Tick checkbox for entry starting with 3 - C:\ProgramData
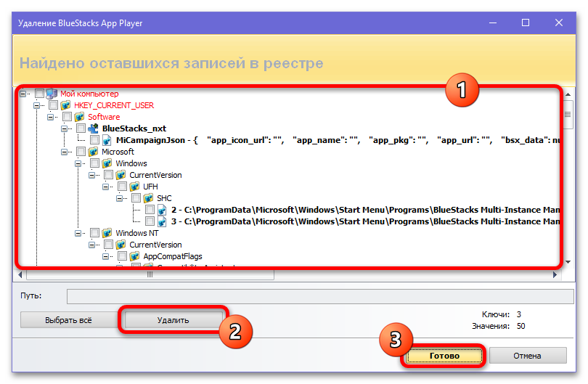This screenshot has height=384, width=588. (150, 221)
